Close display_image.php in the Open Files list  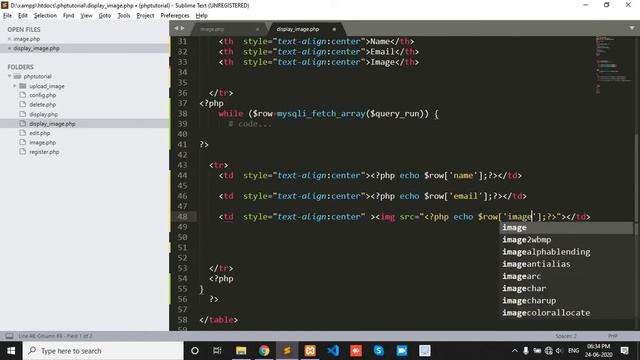pyautogui.click(x=9, y=48)
